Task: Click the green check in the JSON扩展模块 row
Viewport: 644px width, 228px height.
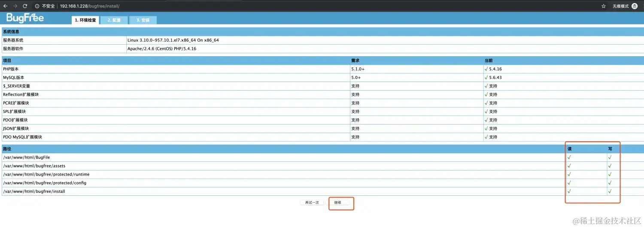Action: pyautogui.click(x=486, y=128)
